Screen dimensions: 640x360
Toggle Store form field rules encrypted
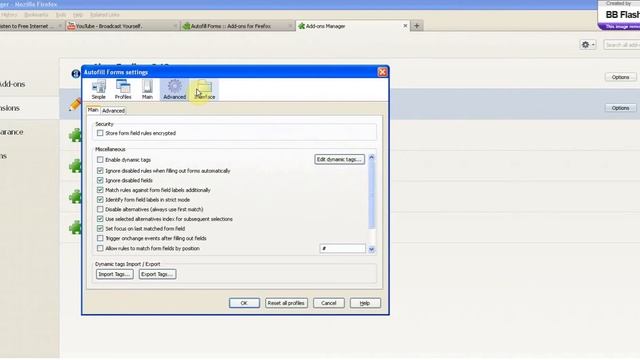[100, 133]
